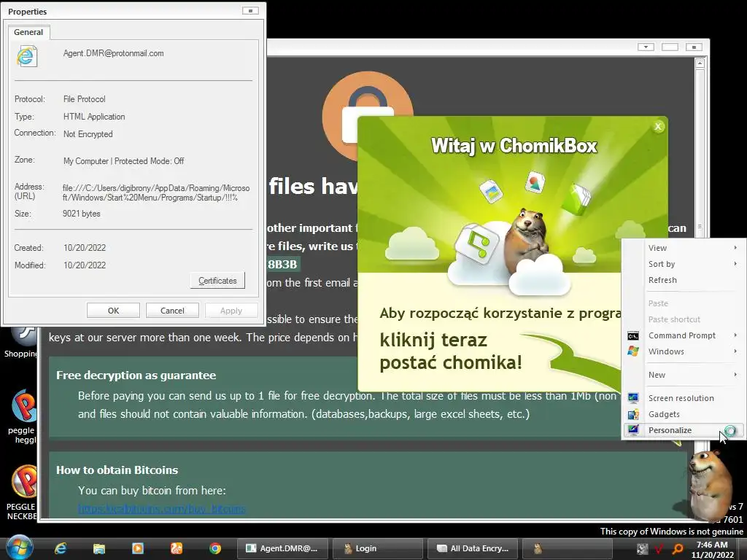Cancel the Properties dialog
Image resolution: width=747 pixels, height=560 pixels.
[172, 311]
